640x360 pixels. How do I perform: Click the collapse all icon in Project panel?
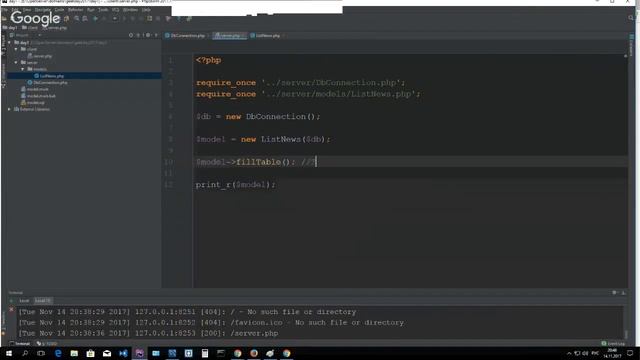point(139,36)
